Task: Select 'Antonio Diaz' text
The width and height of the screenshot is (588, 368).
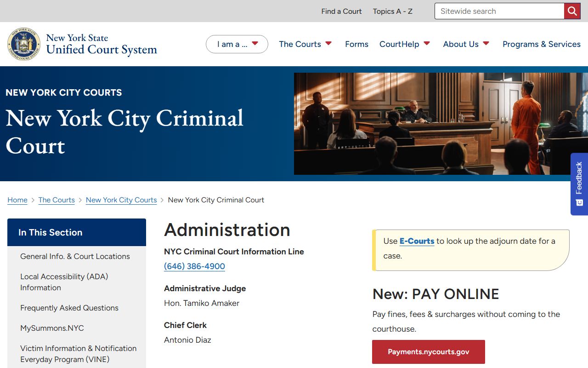Action: (x=187, y=340)
